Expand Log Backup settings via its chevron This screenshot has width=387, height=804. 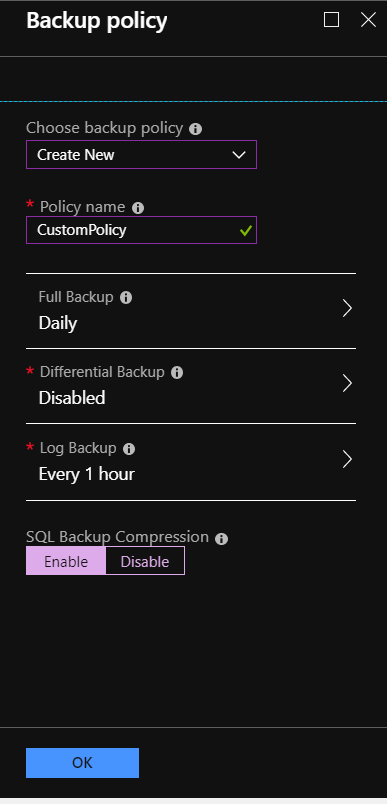coord(347,459)
